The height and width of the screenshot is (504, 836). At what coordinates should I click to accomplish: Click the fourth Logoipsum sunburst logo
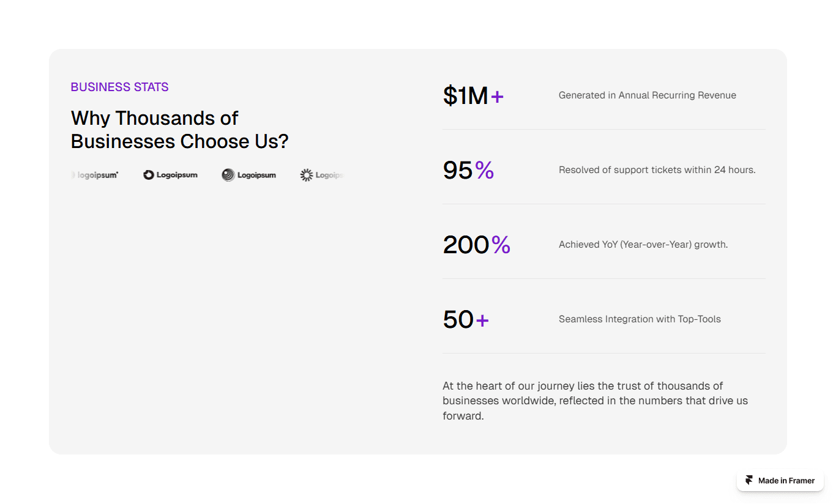click(322, 176)
